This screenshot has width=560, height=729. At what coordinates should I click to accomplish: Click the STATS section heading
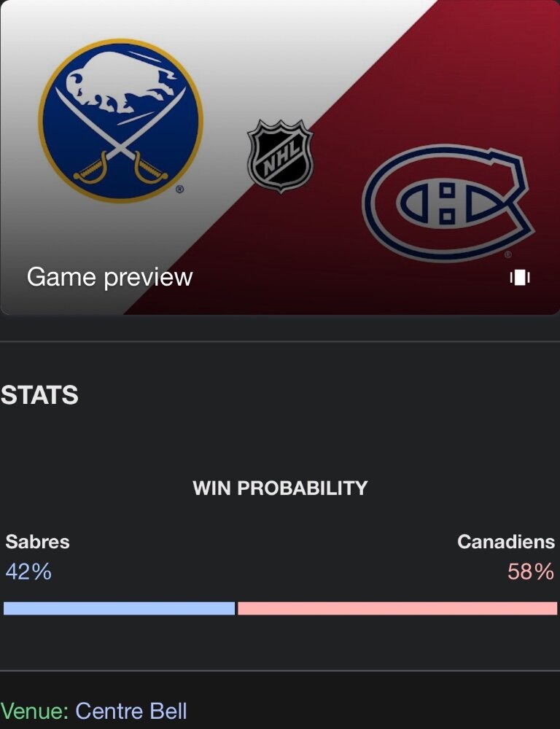(39, 395)
